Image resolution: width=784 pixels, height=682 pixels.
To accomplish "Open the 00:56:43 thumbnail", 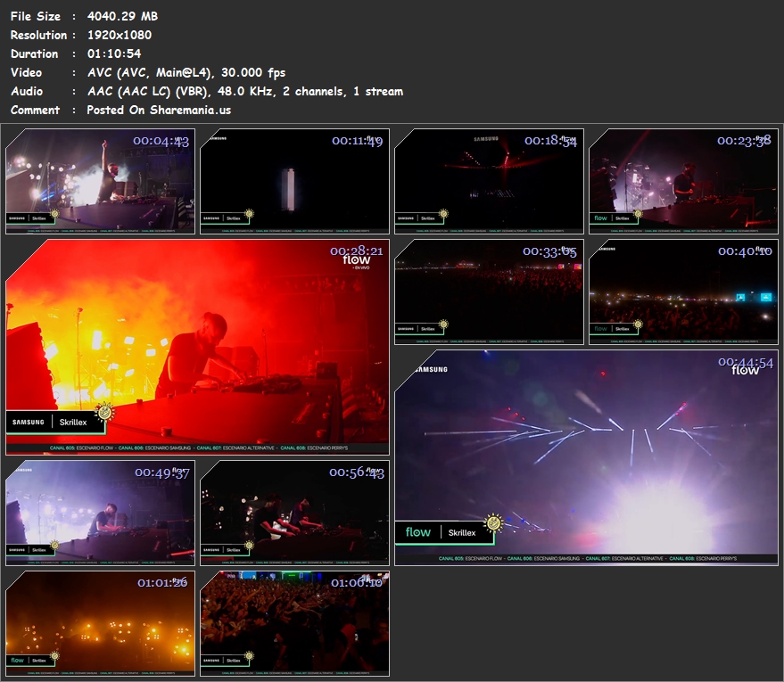I will pos(294,514).
